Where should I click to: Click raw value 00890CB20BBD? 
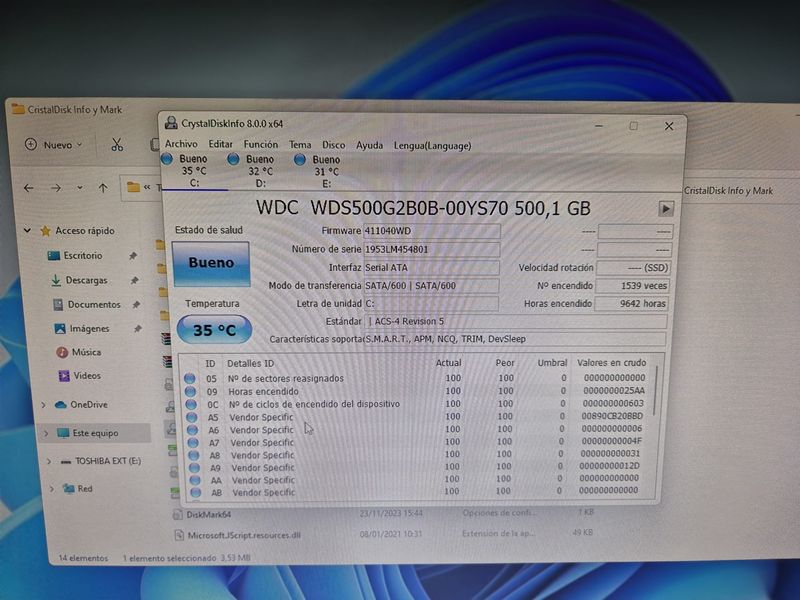612,416
